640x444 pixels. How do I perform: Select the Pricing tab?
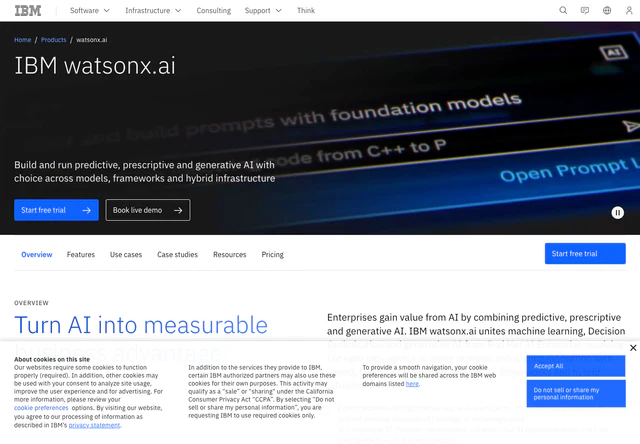click(x=273, y=255)
